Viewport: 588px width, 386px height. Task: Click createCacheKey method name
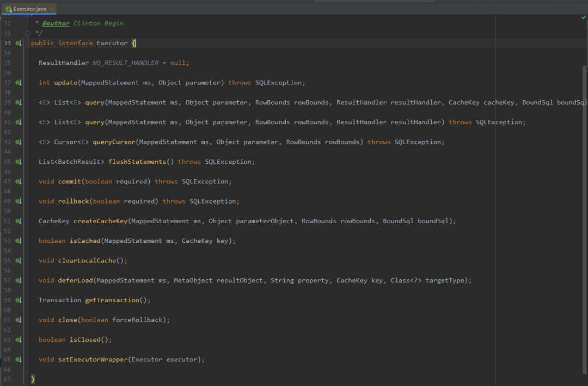click(x=101, y=221)
